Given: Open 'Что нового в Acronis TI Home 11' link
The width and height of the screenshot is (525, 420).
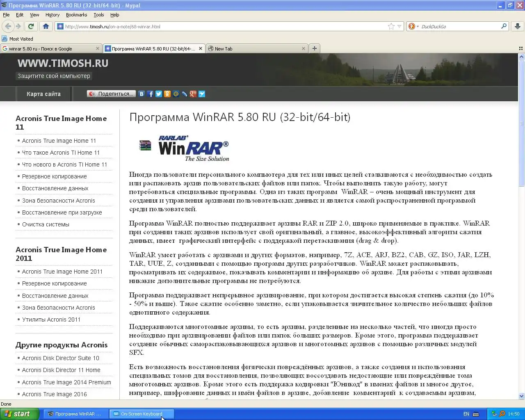Looking at the screenshot, I should 64,164.
